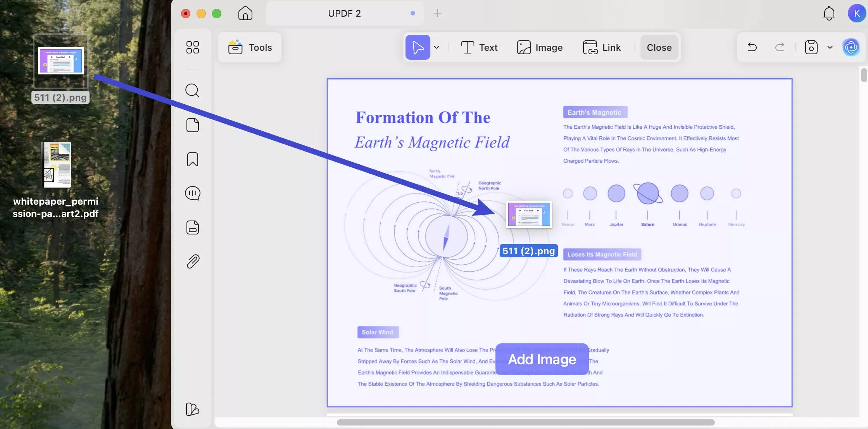The image size is (868, 429).
Task: Click the undo arrow icon
Action: click(752, 47)
